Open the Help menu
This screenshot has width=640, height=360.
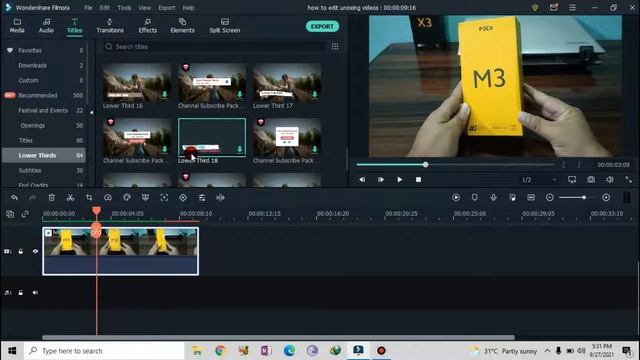(x=188, y=8)
